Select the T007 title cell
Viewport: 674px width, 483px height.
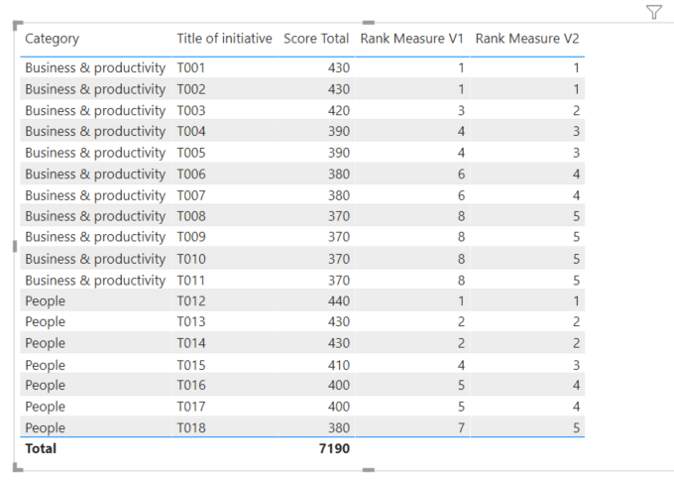191,196
